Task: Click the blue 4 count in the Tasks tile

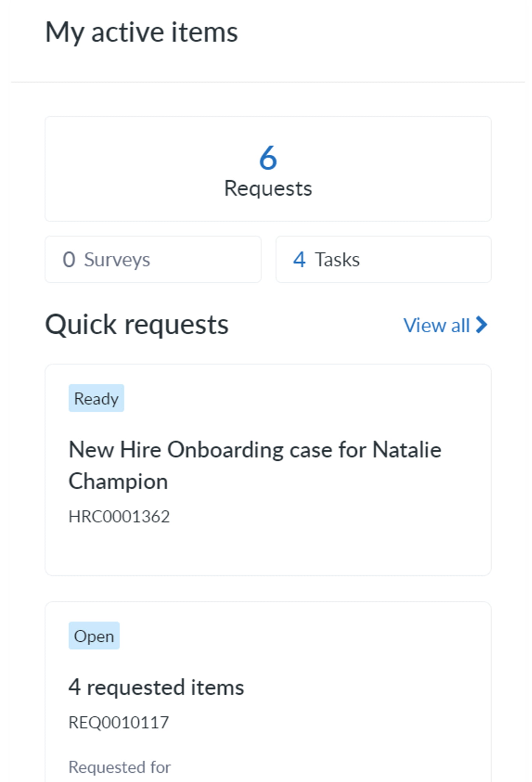Action: (299, 259)
